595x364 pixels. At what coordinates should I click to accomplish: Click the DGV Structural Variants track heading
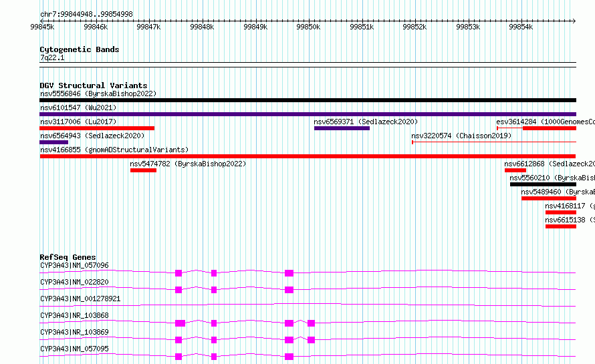[x=94, y=85]
